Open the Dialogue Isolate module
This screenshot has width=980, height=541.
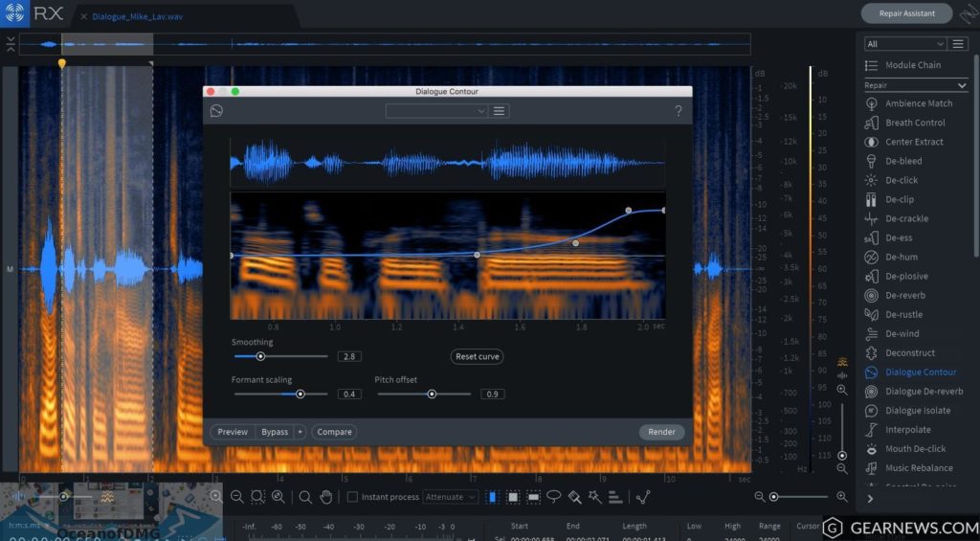(x=908, y=410)
